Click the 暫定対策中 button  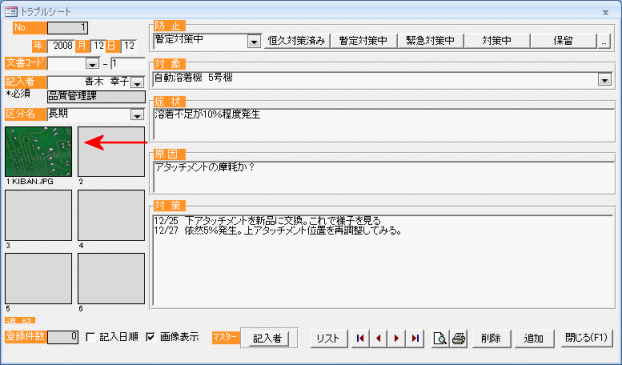tap(363, 40)
